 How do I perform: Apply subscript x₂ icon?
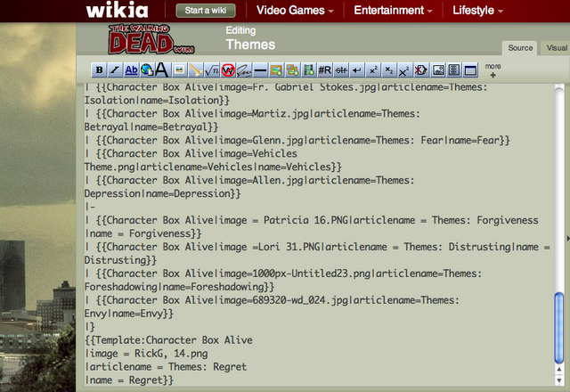389,69
